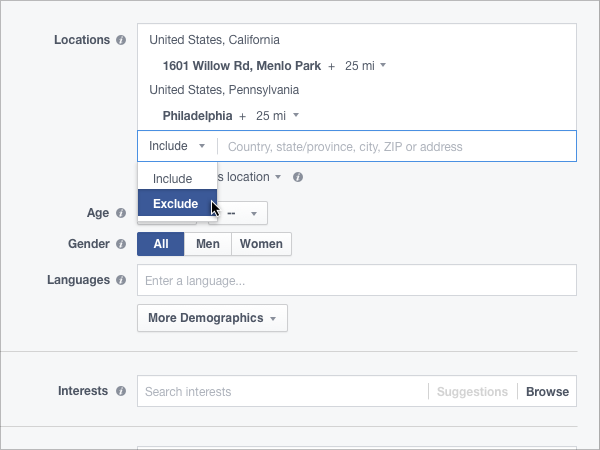Click the info icon beside Gender
Viewport: 600px width, 450px height.
121,244
